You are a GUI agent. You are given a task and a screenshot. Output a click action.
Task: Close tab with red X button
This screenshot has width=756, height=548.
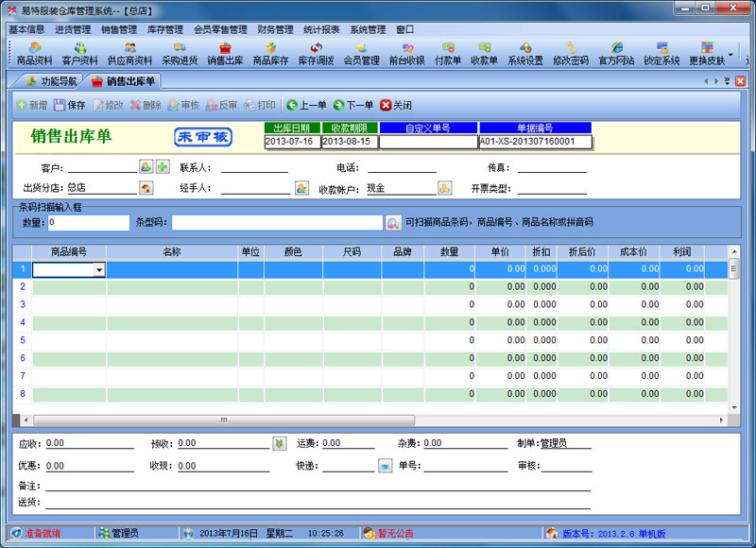[740, 81]
